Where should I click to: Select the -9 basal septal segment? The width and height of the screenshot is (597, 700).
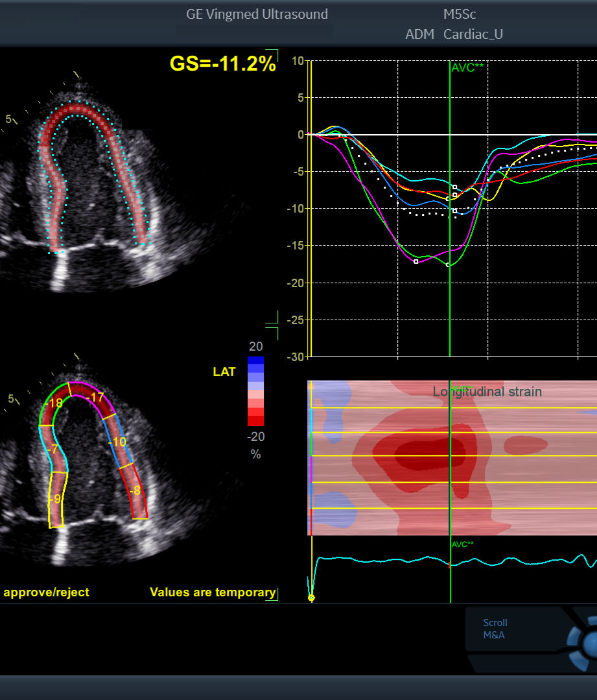point(55,498)
